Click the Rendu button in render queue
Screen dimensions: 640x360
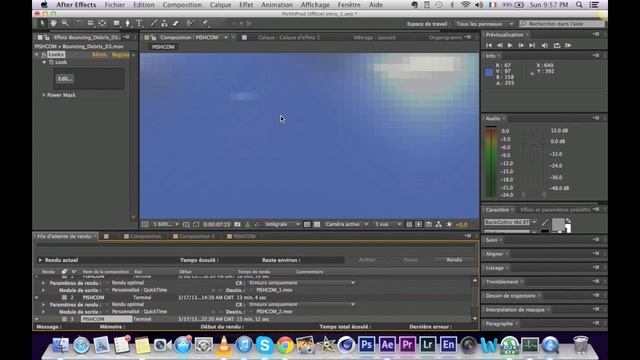[x=454, y=260]
